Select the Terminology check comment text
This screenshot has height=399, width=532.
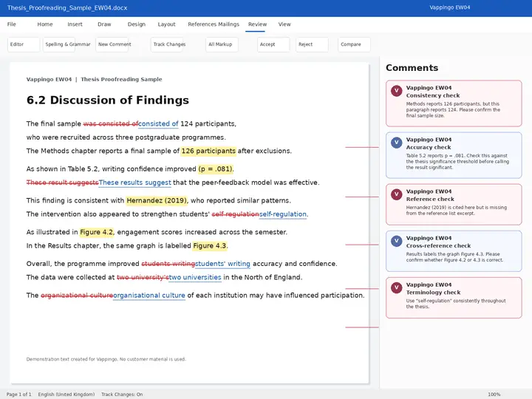(456, 304)
